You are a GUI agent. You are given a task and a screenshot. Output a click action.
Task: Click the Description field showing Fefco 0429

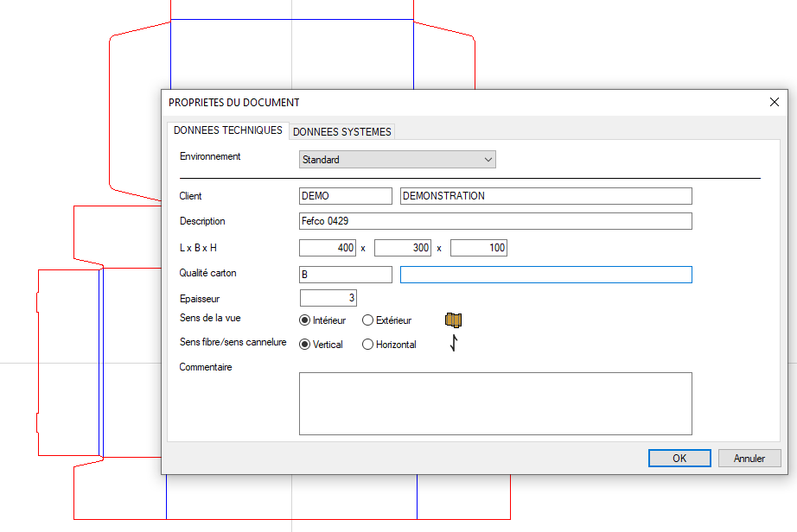click(495, 221)
